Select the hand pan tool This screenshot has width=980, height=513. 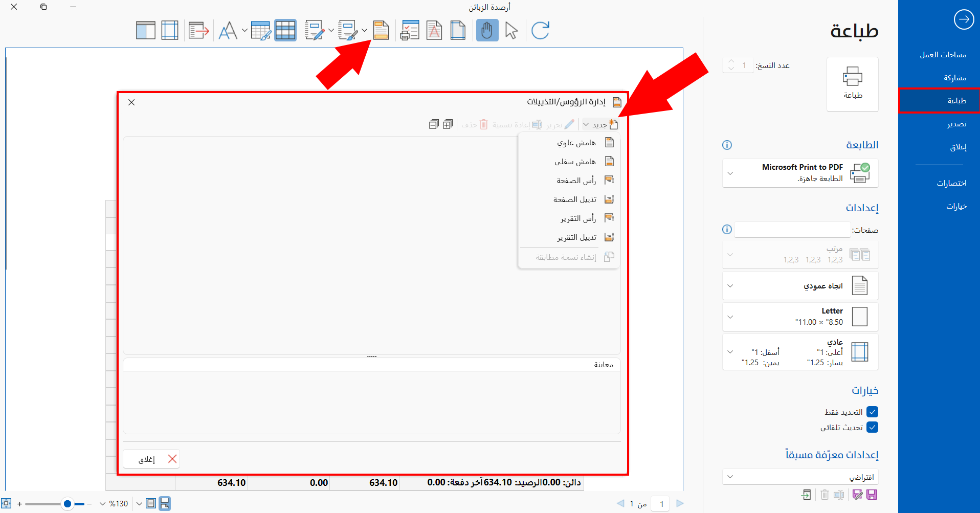(x=487, y=31)
